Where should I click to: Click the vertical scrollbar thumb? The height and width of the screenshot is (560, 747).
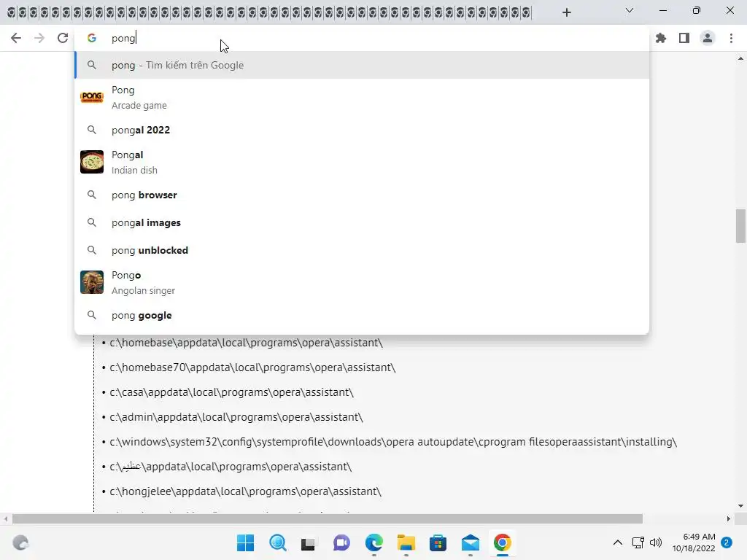(740, 226)
